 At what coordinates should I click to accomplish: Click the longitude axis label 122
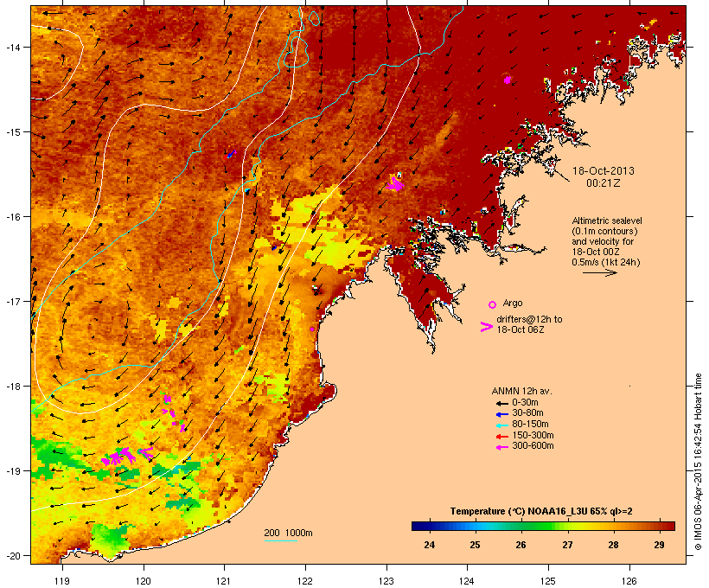[x=305, y=581]
